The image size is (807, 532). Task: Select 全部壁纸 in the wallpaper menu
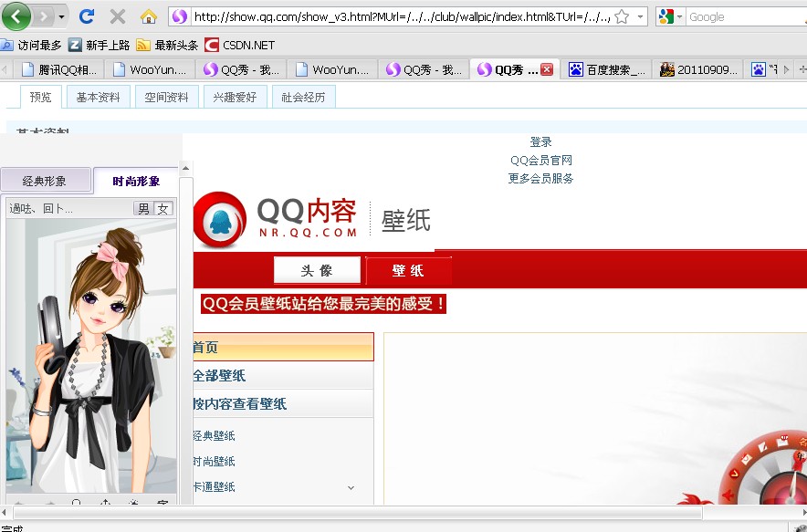pyautogui.click(x=283, y=375)
